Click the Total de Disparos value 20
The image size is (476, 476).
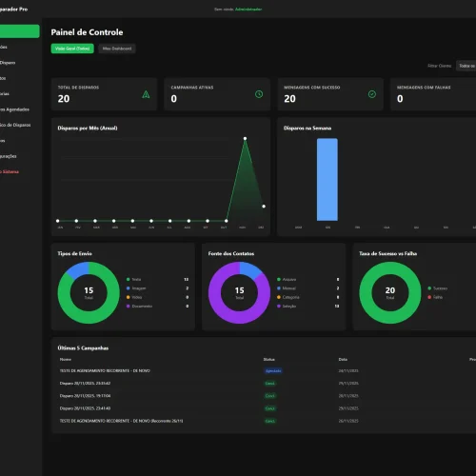(x=64, y=99)
